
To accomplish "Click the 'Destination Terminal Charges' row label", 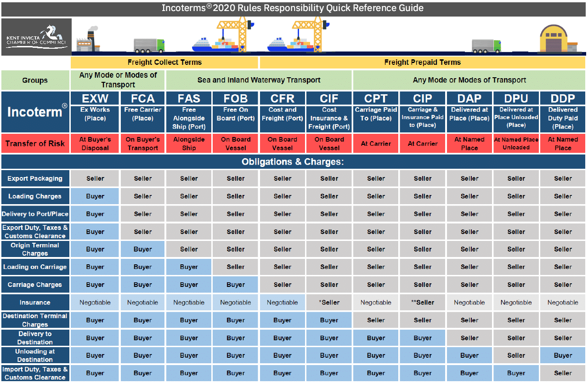I will click(x=35, y=320).
